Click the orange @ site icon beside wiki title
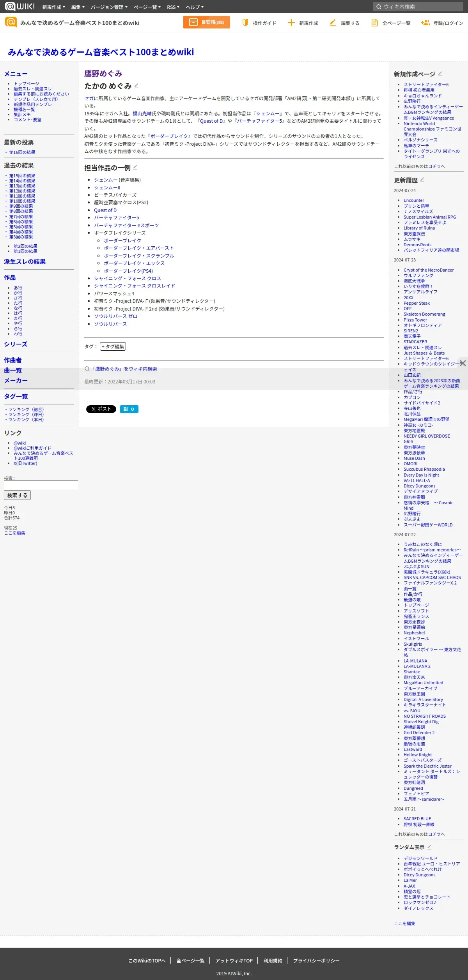The height and width of the screenshot is (980, 468). point(11,22)
